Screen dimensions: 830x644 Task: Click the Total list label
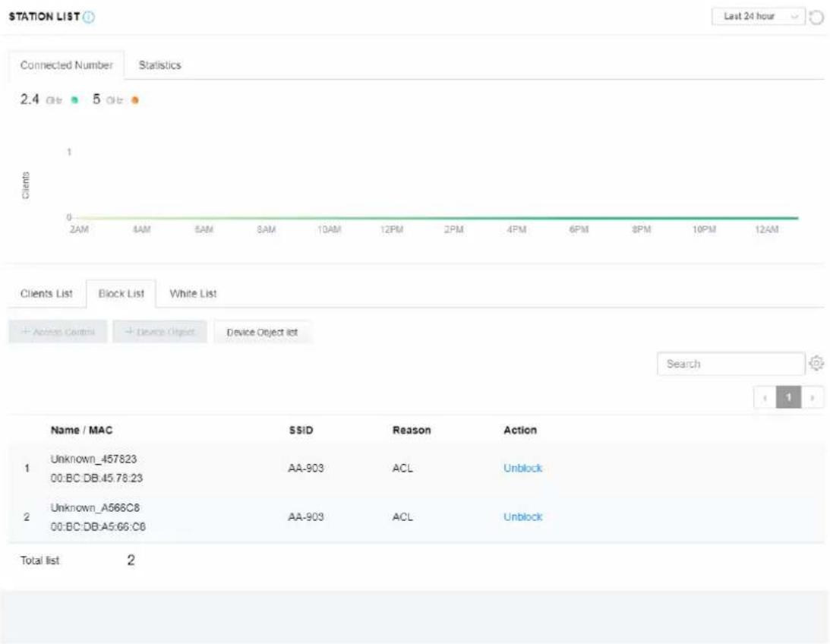(39, 560)
